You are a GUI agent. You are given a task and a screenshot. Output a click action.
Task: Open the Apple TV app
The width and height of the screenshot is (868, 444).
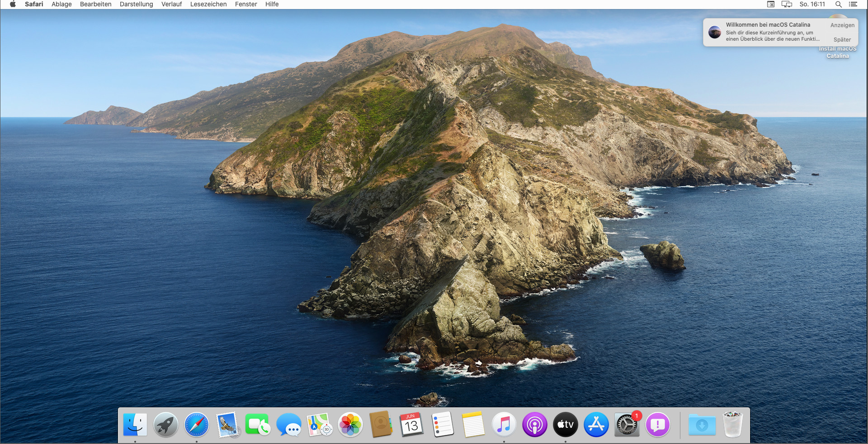point(566,425)
